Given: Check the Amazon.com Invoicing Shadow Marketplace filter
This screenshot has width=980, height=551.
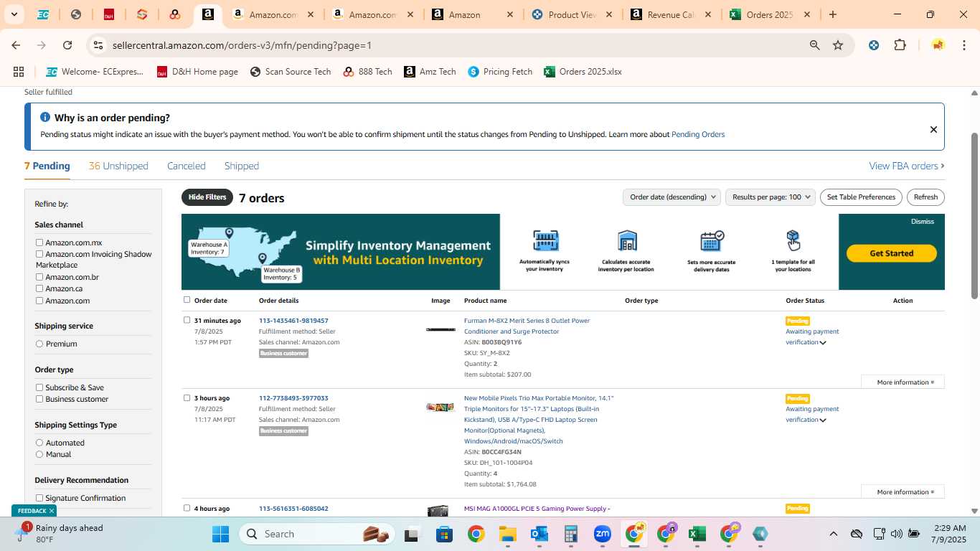Looking at the screenshot, I should 39,254.
